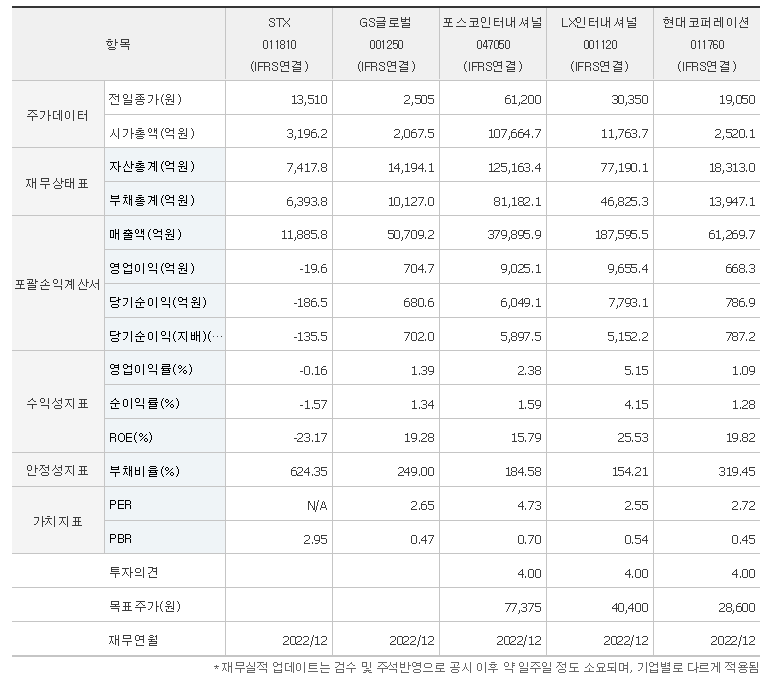Click target price value 28,600

[x=736, y=607]
